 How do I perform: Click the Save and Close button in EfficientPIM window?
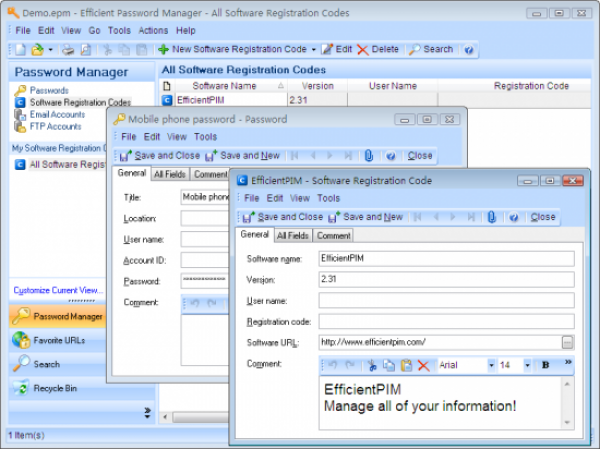tap(284, 217)
